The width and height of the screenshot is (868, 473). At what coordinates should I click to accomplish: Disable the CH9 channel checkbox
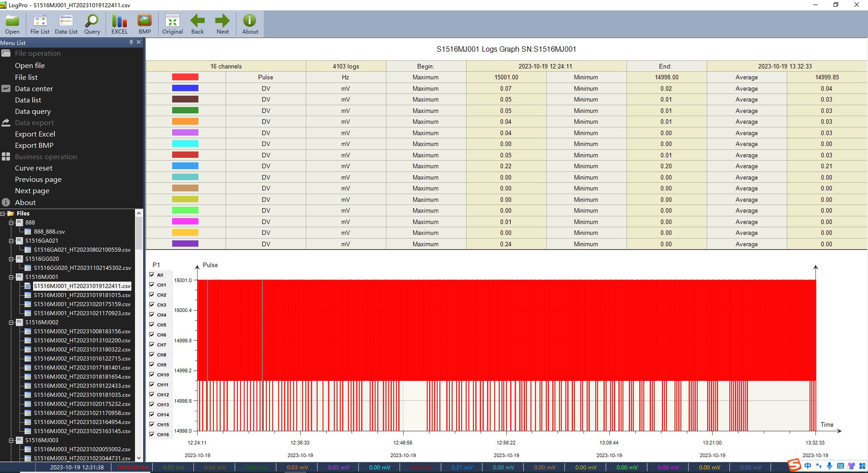click(152, 365)
